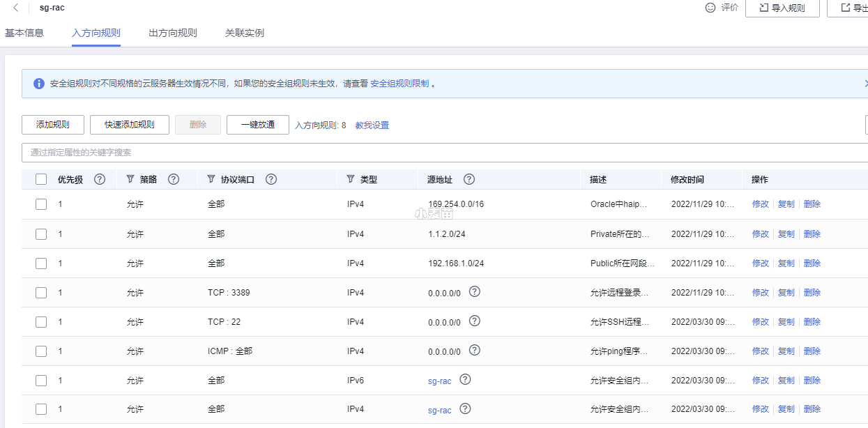This screenshot has height=428, width=868.
Task: Open the 教我设置 link
Action: point(372,125)
